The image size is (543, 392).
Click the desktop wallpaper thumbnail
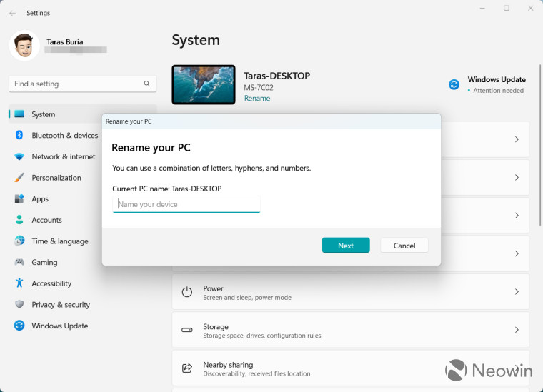point(204,84)
